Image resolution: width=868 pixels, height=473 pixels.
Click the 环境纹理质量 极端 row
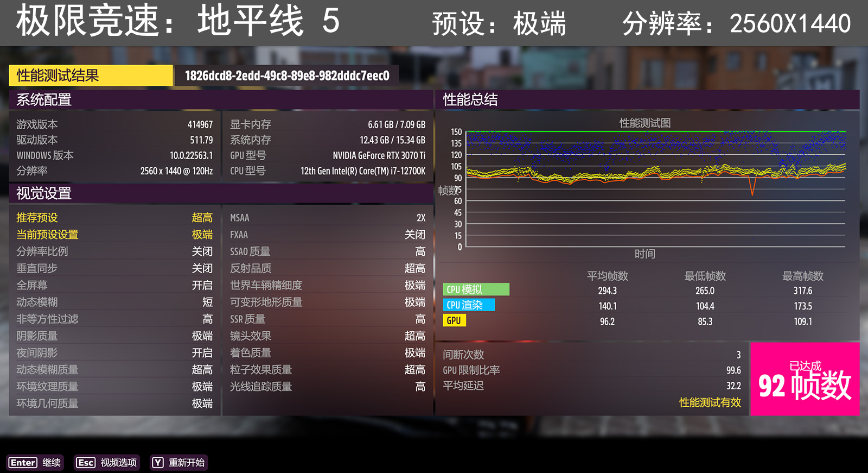pos(114,387)
